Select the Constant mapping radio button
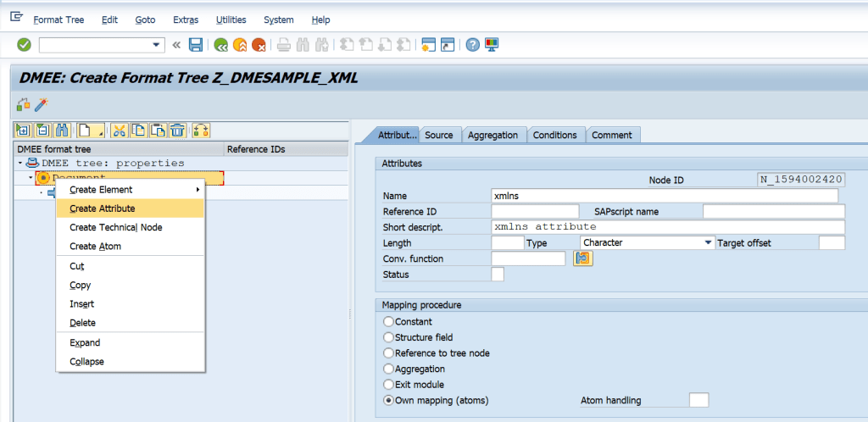 [388, 321]
